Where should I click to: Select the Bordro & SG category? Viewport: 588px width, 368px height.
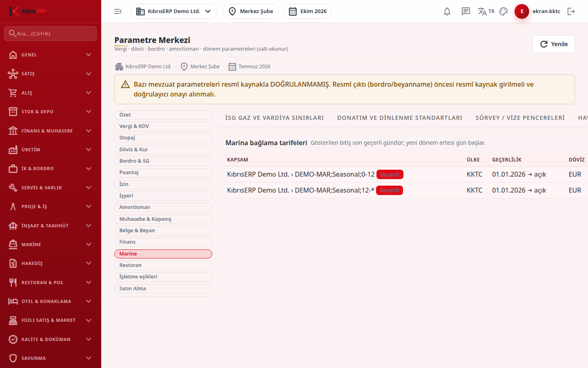[x=163, y=161]
